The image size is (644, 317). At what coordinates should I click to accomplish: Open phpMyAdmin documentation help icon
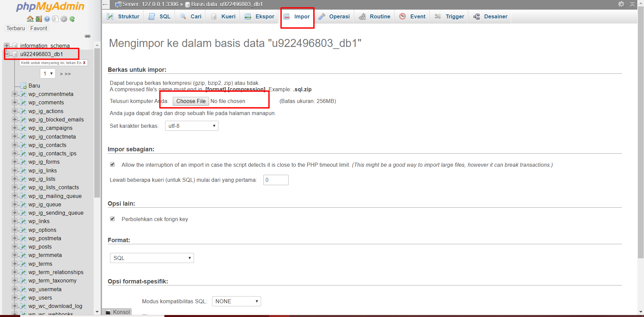coord(47,19)
